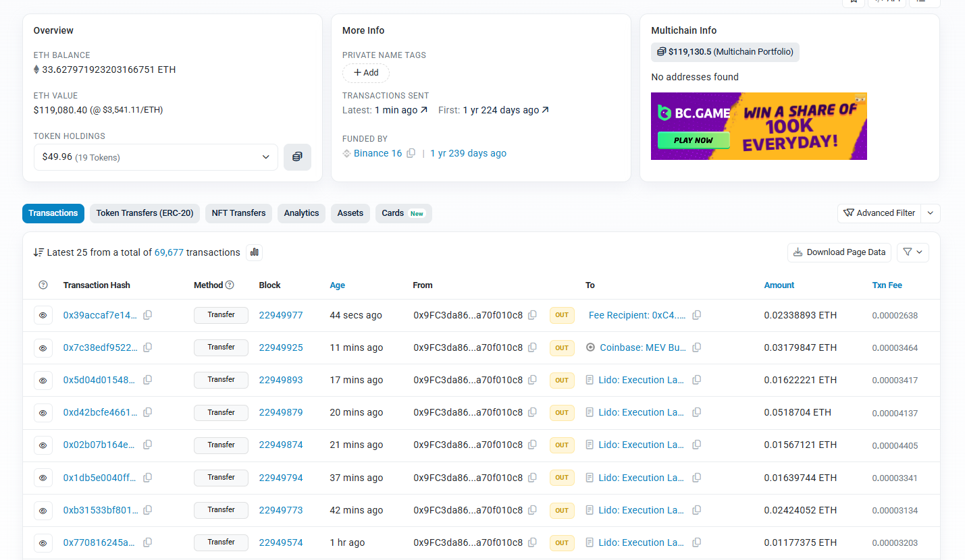Preview transaction 0x7c38edf9522 with eye icon
The width and height of the screenshot is (965, 560).
coord(43,347)
